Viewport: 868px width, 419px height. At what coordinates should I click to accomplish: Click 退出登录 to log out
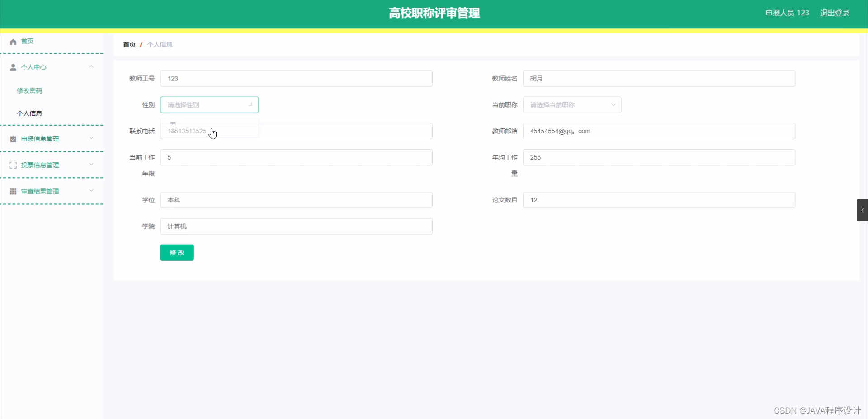pyautogui.click(x=835, y=13)
